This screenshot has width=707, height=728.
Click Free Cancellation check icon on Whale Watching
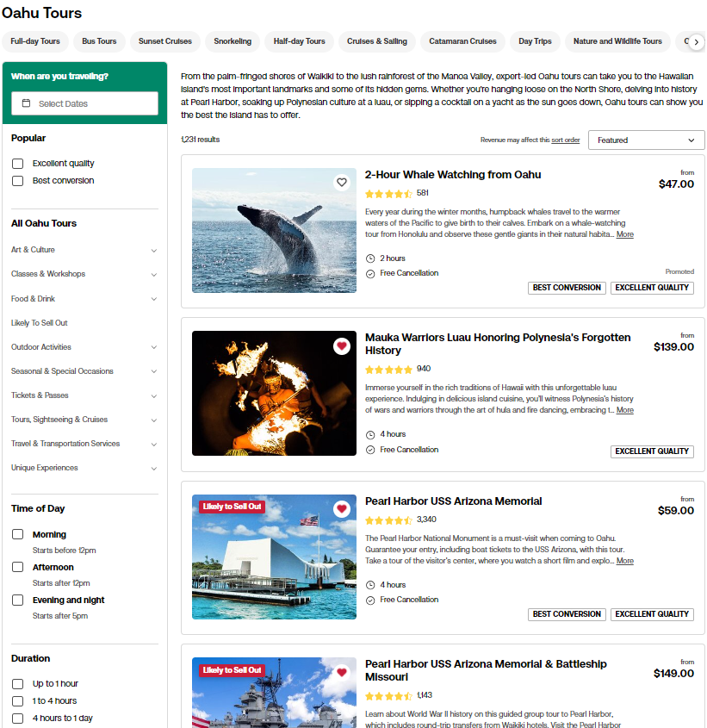(x=370, y=274)
